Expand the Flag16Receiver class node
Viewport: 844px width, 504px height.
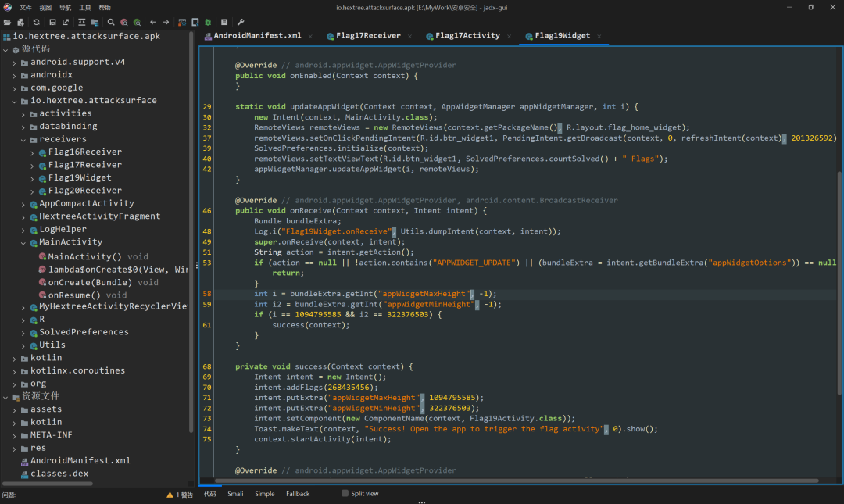(33, 152)
